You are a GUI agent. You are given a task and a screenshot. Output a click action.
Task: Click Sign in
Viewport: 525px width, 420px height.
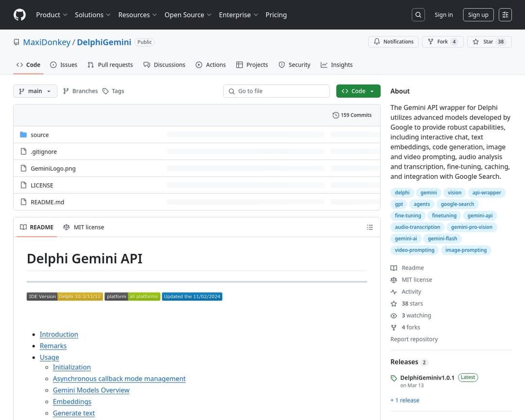coord(443,15)
